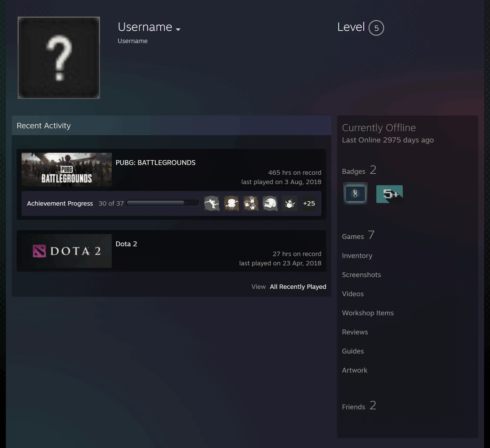The width and height of the screenshot is (490, 448).
Task: Click the second PUBG achievement icon
Action: [x=231, y=203]
